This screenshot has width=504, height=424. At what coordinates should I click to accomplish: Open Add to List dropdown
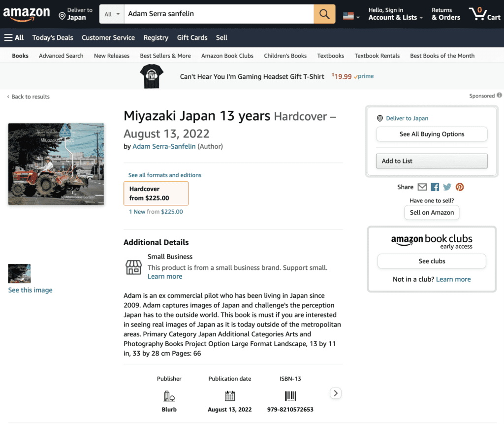(x=432, y=161)
